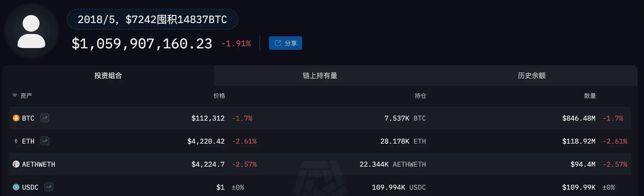Screen dimensions: 644x196
Task: Click the Ethereum coin logo
Action: pos(16,141)
